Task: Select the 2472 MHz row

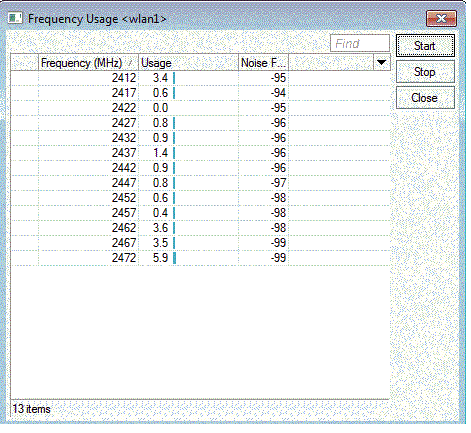Action: [x=200, y=258]
